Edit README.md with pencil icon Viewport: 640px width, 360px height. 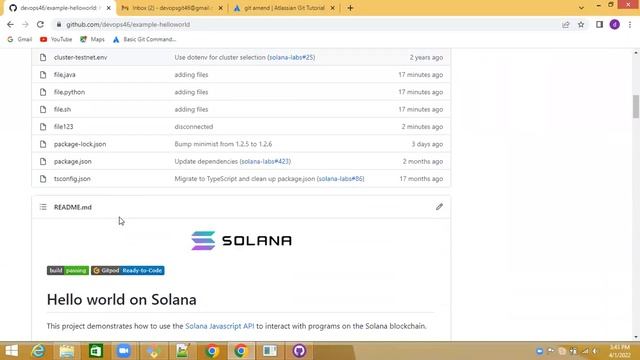coord(439,207)
